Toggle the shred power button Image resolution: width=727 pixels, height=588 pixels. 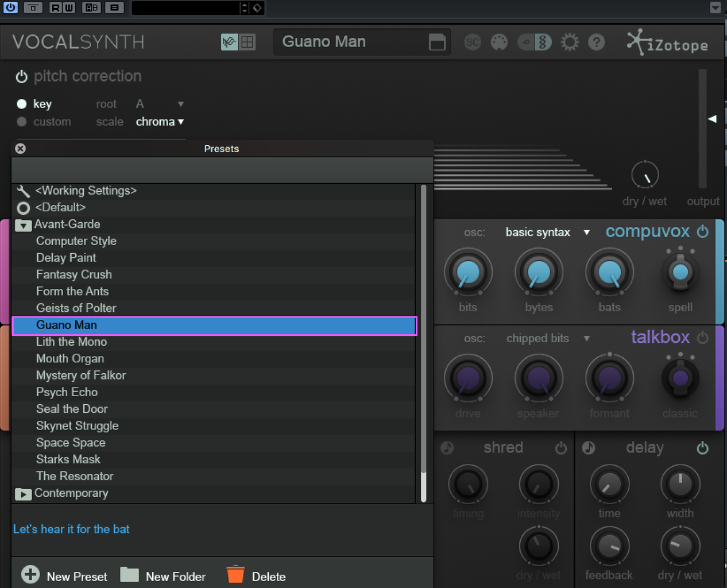pyautogui.click(x=561, y=448)
